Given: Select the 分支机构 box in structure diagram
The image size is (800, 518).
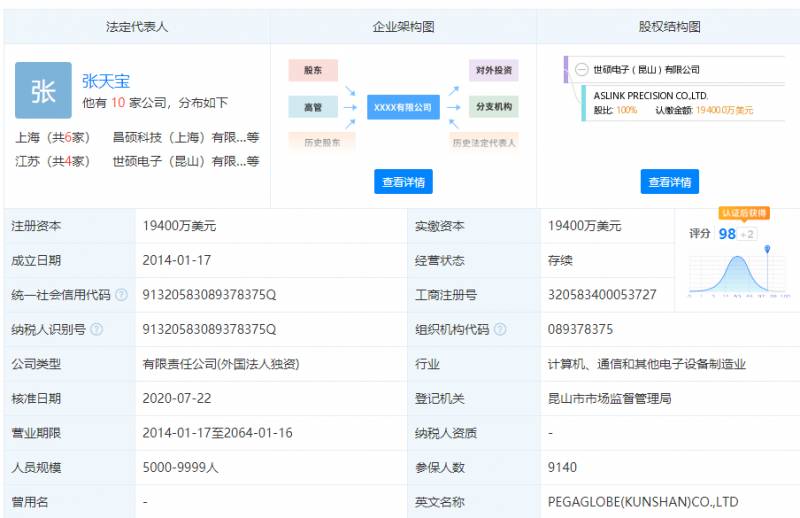Looking at the screenshot, I should [493, 107].
